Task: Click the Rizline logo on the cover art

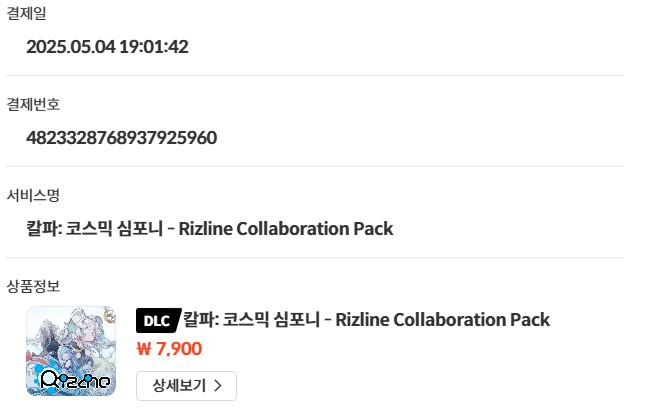Action: point(75,380)
